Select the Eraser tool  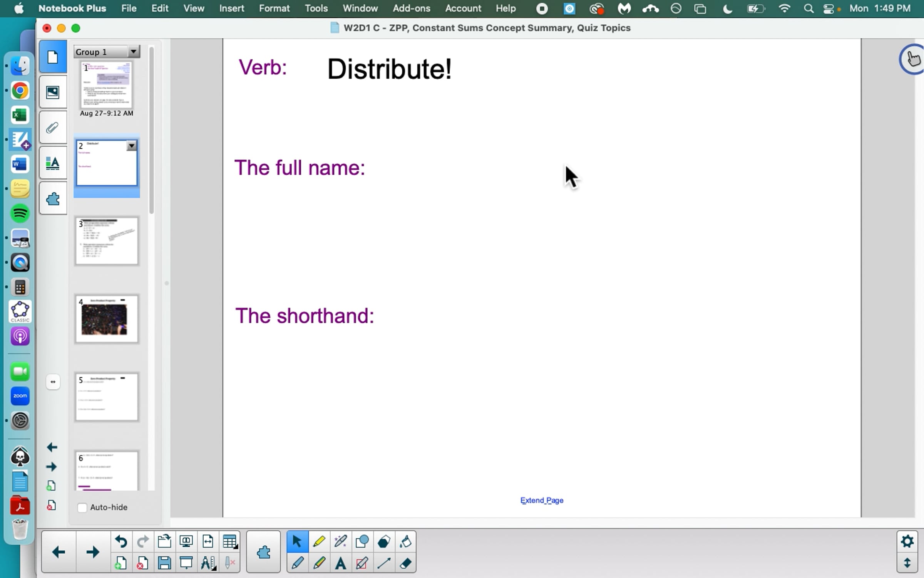pyautogui.click(x=405, y=563)
